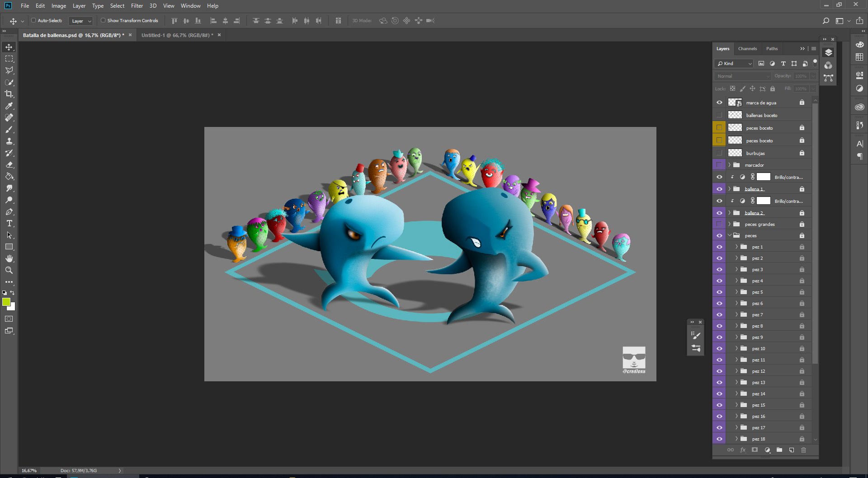The height and width of the screenshot is (478, 868).
Task: Select the Hand tool
Action: [9, 258]
